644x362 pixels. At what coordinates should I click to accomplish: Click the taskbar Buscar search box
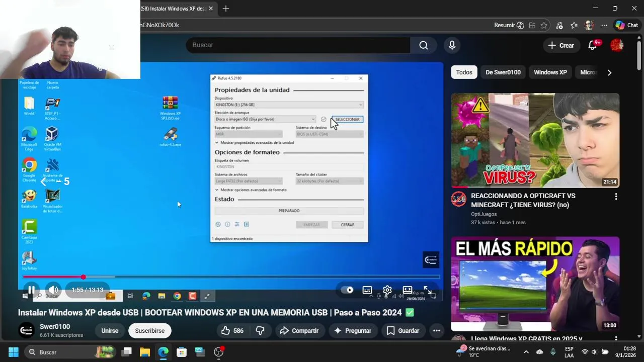point(70,352)
